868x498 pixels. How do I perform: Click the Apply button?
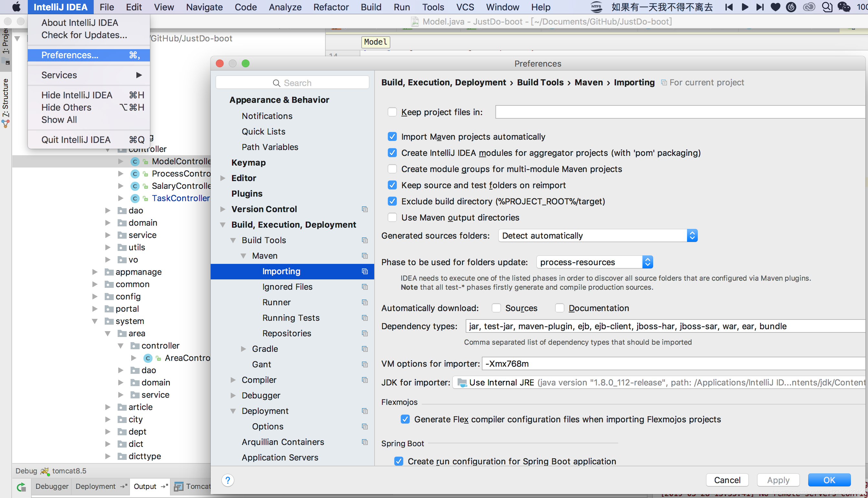click(778, 480)
